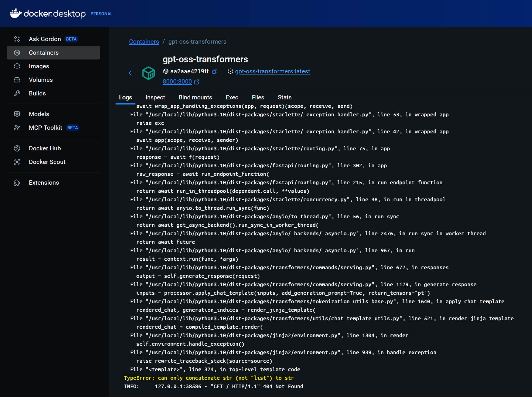Click the highlighted TypeError log line

tap(209, 378)
